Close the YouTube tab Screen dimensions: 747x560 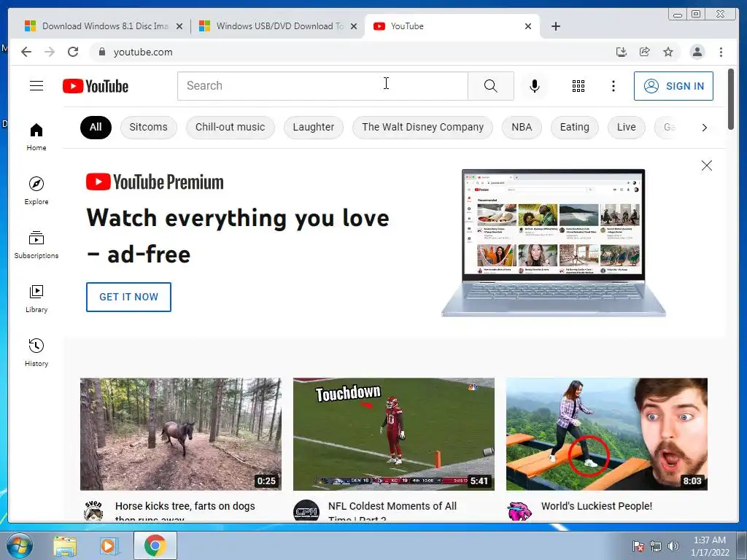tap(528, 26)
